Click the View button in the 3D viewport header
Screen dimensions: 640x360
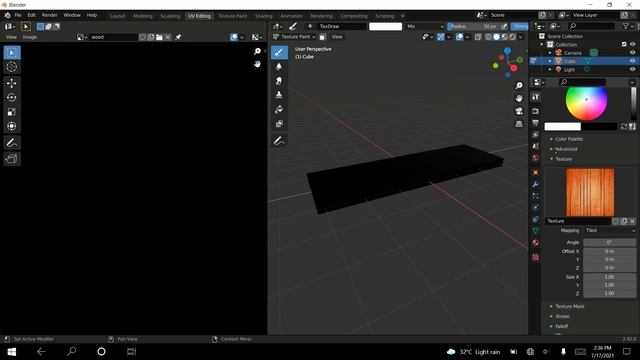click(337, 37)
